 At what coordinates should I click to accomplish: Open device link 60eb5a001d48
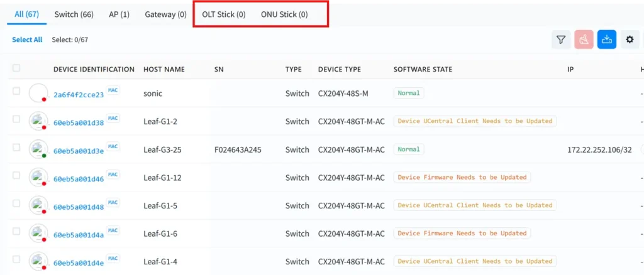click(x=79, y=207)
